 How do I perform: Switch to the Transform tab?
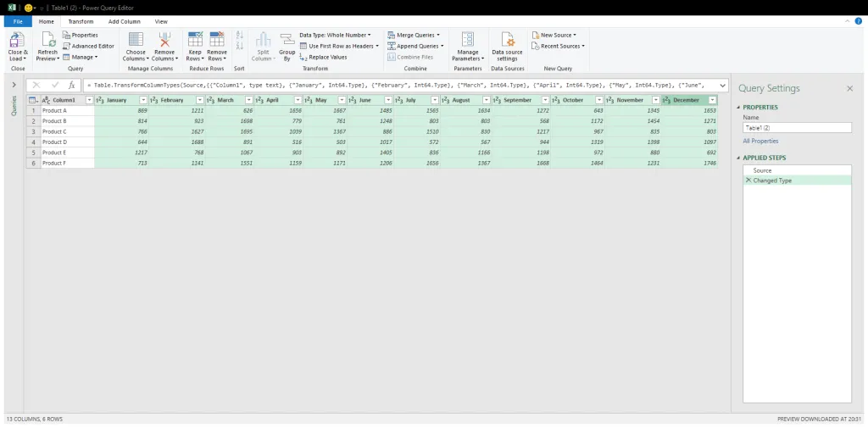click(81, 21)
